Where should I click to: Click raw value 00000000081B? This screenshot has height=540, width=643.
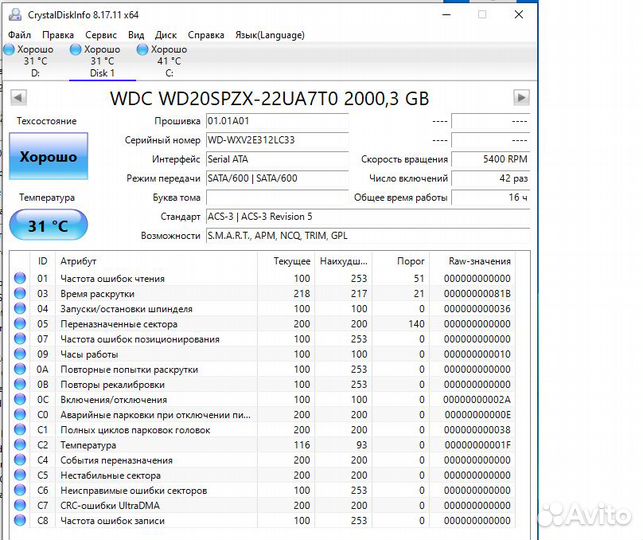(x=477, y=294)
